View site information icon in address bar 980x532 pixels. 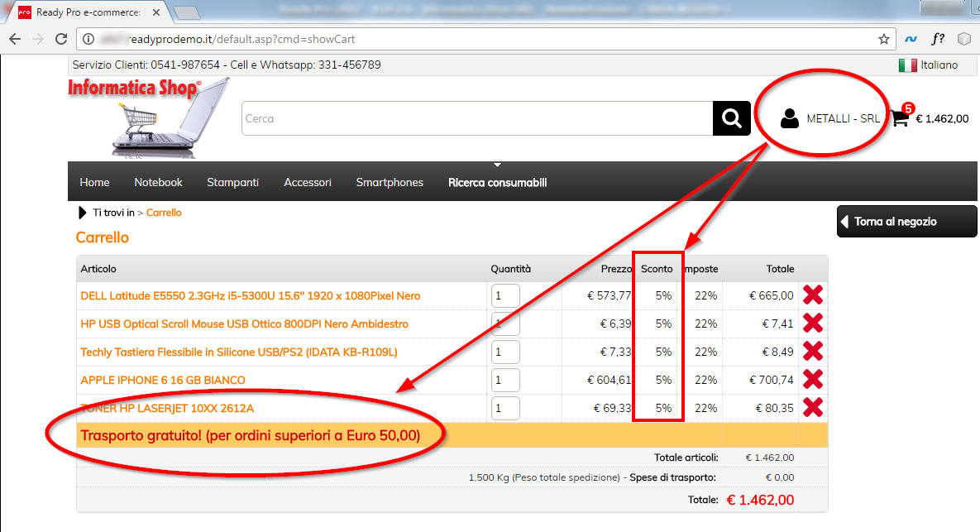[88, 39]
